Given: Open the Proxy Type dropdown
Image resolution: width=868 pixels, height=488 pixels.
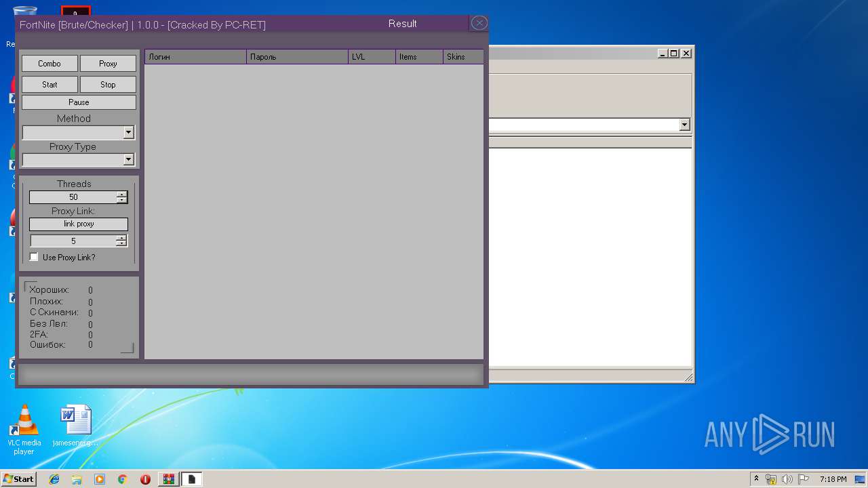Looking at the screenshot, I should click(129, 160).
